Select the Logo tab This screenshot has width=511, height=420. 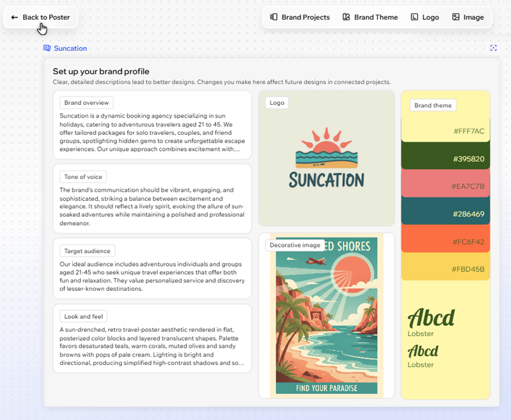(425, 17)
